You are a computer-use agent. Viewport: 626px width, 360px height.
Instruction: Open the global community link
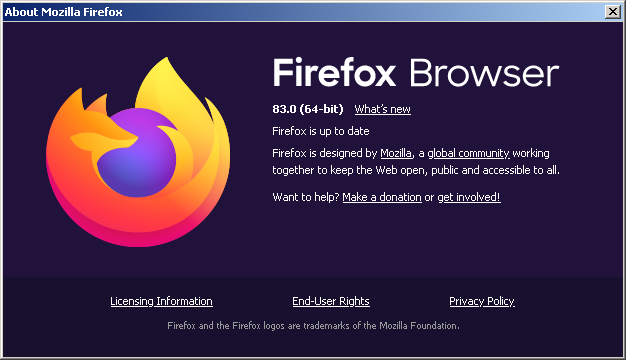click(x=468, y=153)
